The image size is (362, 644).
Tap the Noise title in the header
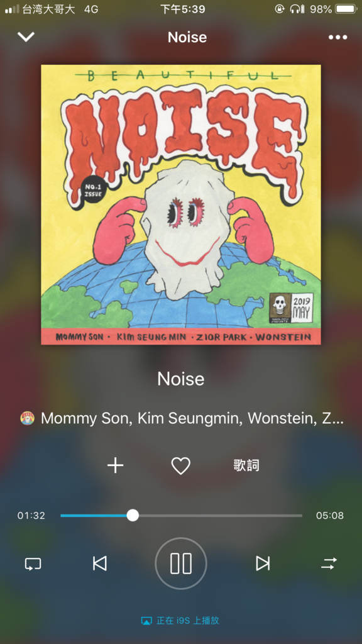[x=187, y=37]
